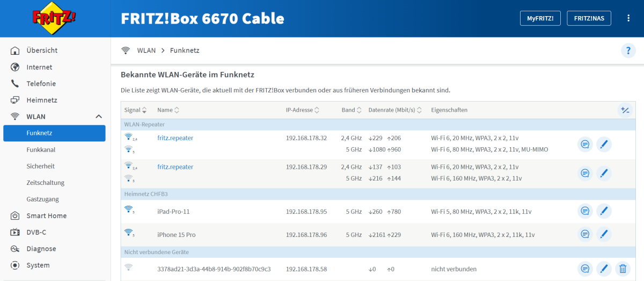Image resolution: width=644 pixels, height=281 pixels.
Task: Click the Telefonie phone icon
Action: 15,84
